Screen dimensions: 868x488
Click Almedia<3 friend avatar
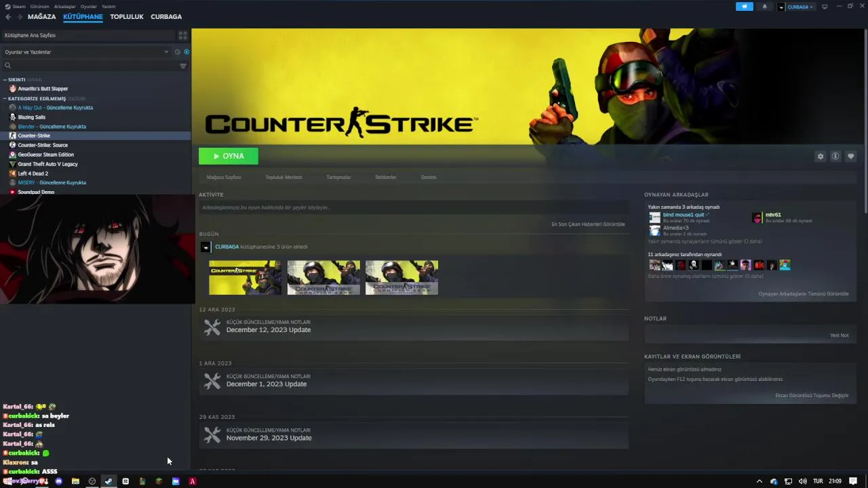tap(654, 230)
